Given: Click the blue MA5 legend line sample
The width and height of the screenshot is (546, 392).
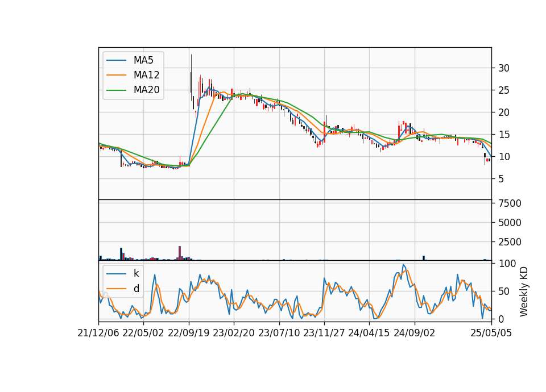Looking at the screenshot, I should point(116,60).
